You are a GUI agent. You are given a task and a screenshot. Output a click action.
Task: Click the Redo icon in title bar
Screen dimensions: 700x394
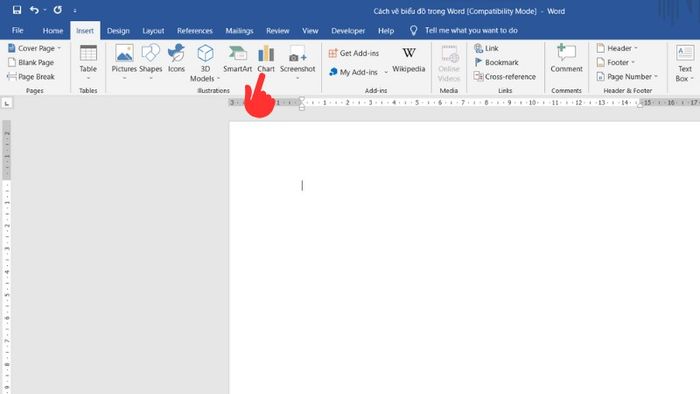click(58, 10)
